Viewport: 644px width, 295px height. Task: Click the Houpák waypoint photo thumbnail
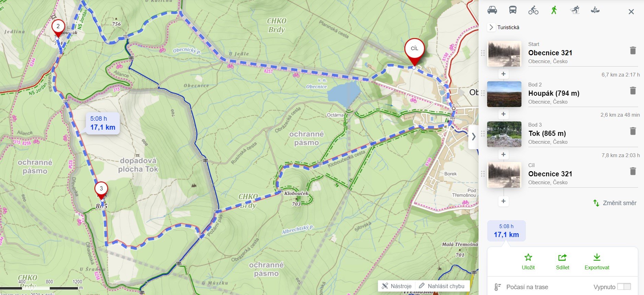click(504, 94)
